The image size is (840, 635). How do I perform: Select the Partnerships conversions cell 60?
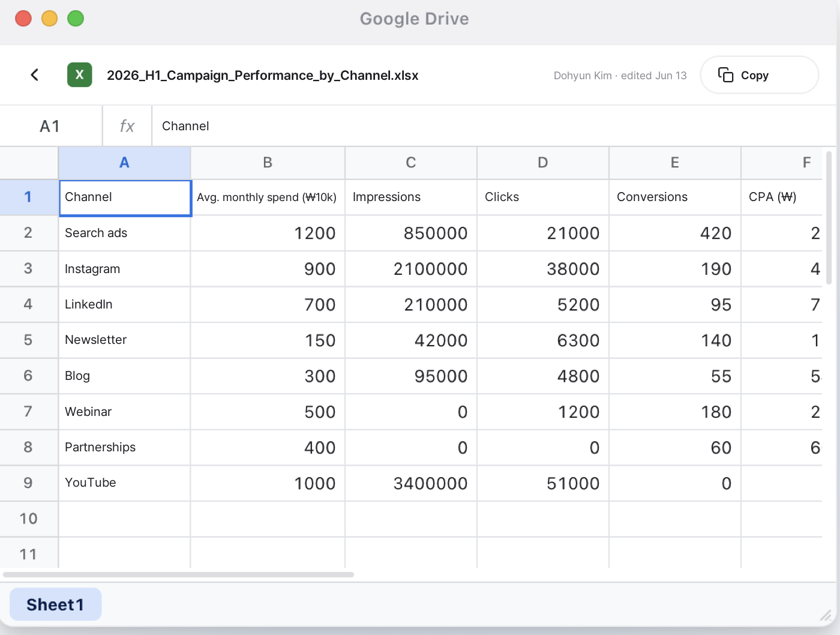675,448
